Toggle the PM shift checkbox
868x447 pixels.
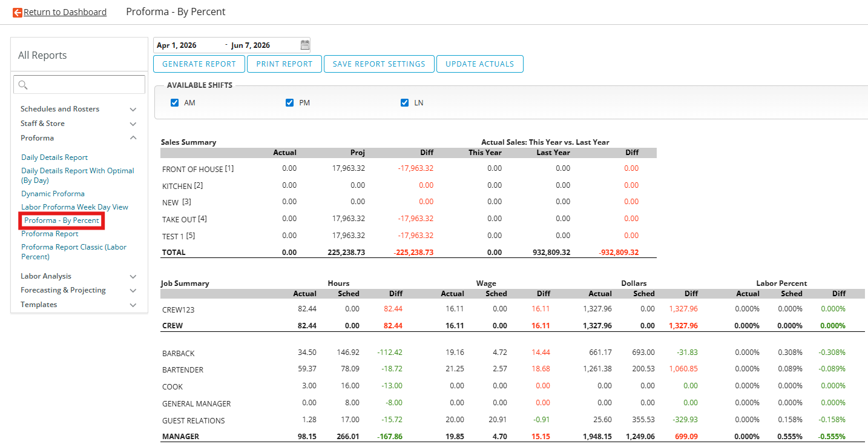click(x=290, y=103)
